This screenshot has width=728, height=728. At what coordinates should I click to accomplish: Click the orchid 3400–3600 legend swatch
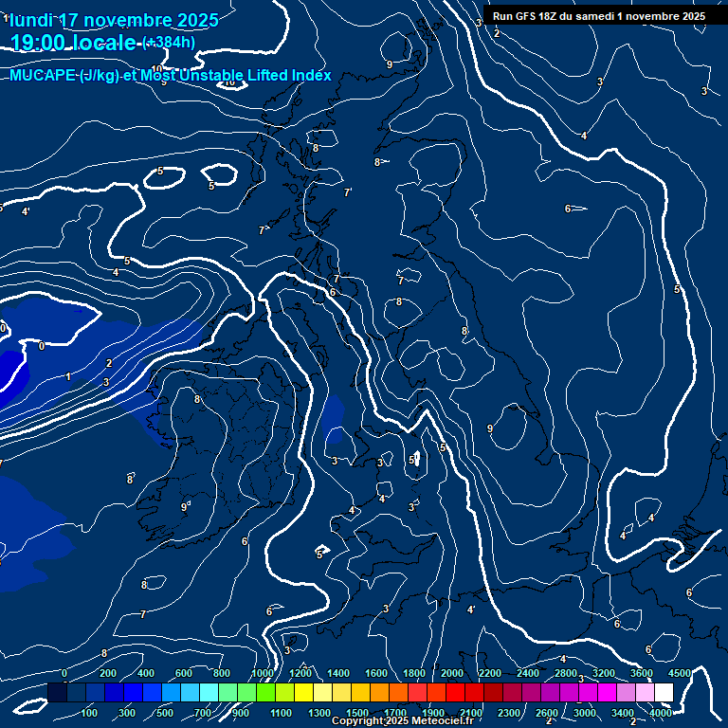point(627,692)
